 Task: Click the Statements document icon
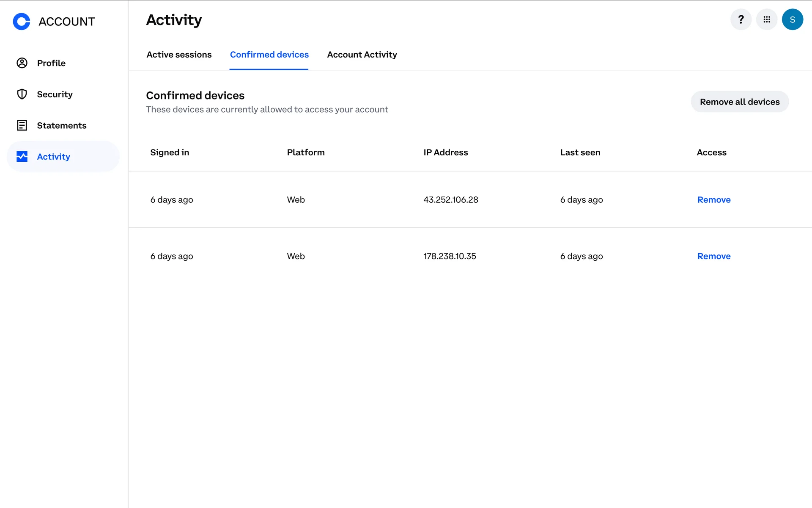pos(22,125)
